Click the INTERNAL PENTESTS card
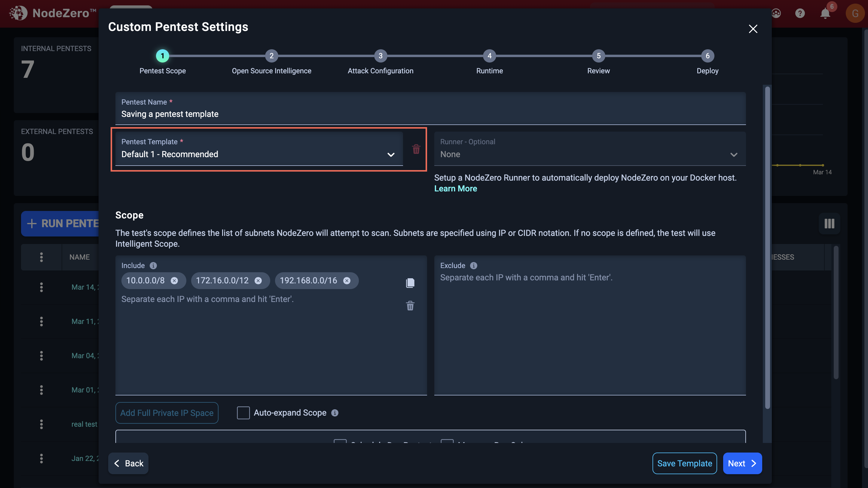Image resolution: width=868 pixels, height=488 pixels. (x=56, y=75)
